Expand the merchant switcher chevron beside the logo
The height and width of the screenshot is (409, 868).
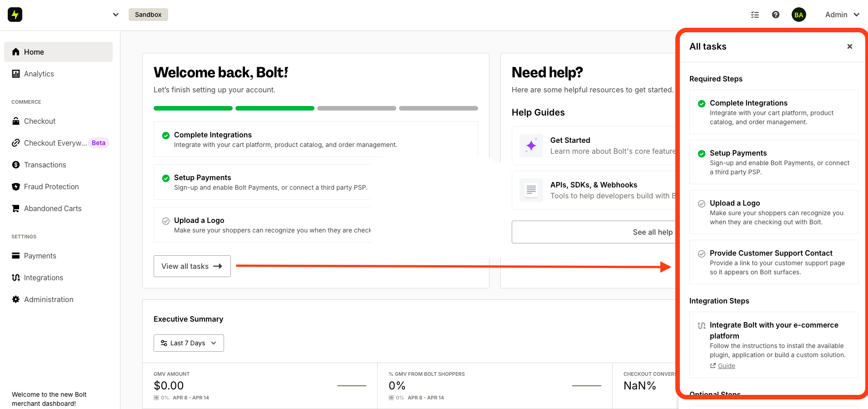pos(116,15)
